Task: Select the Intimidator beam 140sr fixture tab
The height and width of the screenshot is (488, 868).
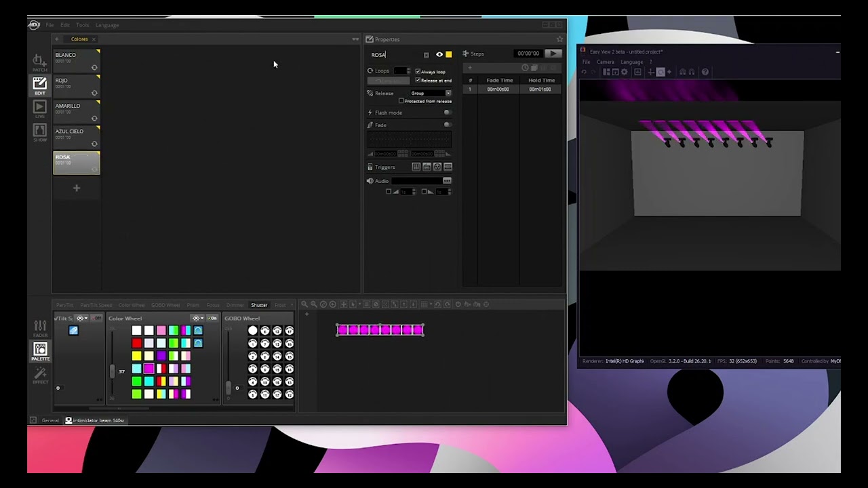Action: pyautogui.click(x=95, y=420)
